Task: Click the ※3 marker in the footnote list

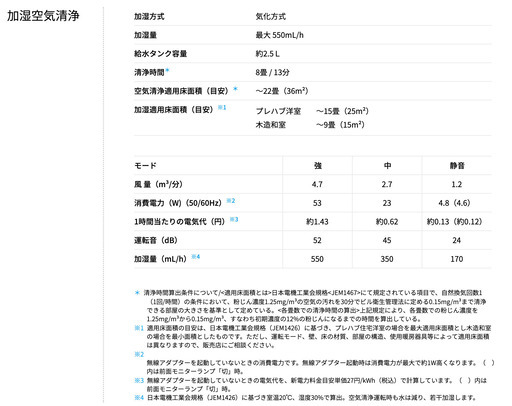Action: click(x=139, y=380)
